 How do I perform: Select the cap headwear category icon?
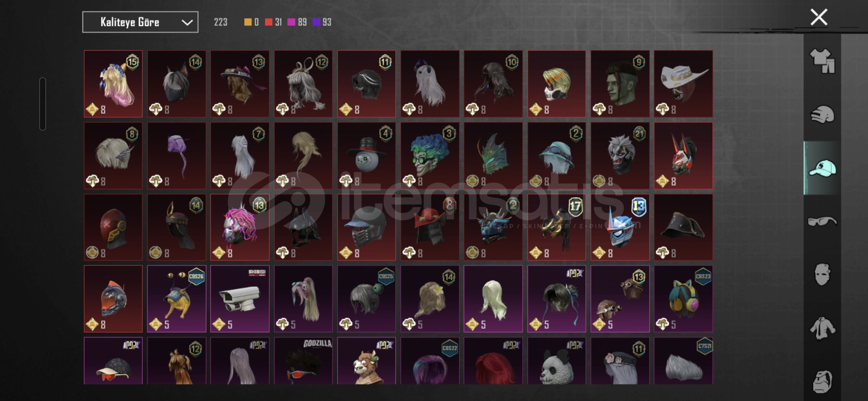click(822, 168)
